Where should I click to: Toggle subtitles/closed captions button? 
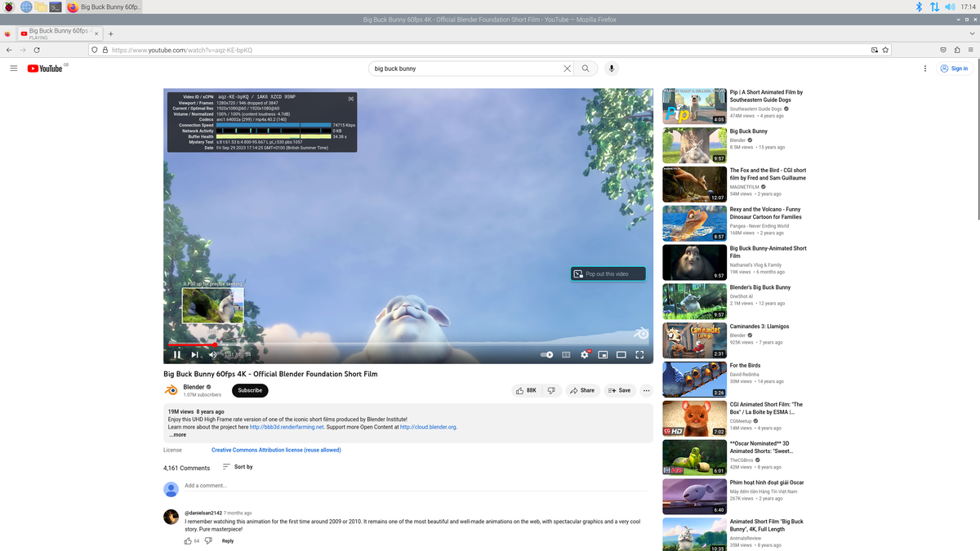pyautogui.click(x=567, y=354)
